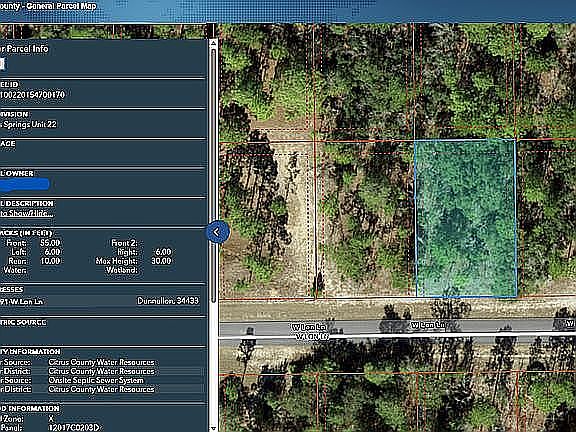Click the Wetland setback label

[x=122, y=270]
